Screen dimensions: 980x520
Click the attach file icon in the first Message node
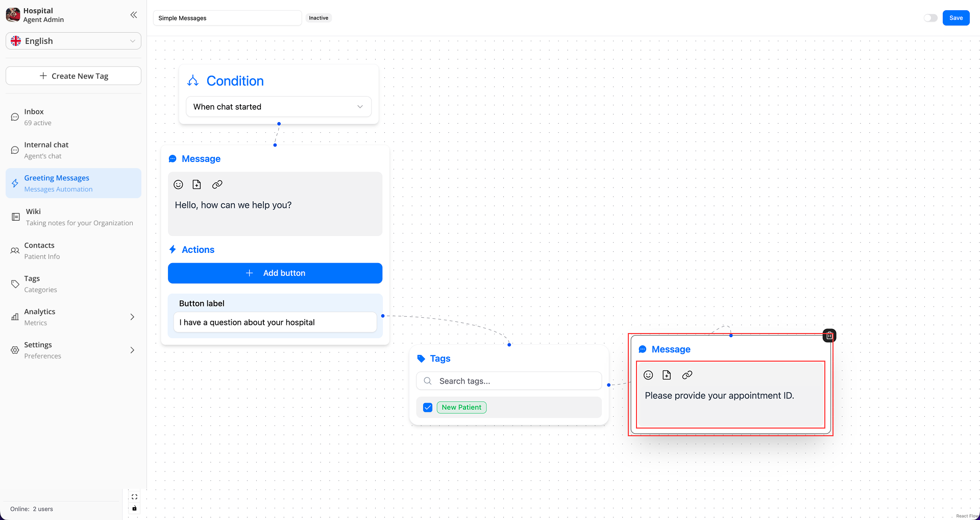tap(197, 184)
